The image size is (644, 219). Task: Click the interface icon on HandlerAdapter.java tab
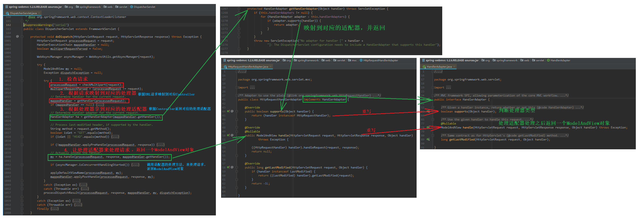click(424, 67)
